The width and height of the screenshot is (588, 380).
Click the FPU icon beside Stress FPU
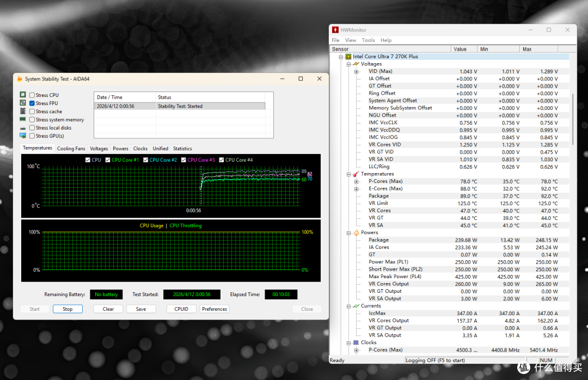(x=23, y=103)
